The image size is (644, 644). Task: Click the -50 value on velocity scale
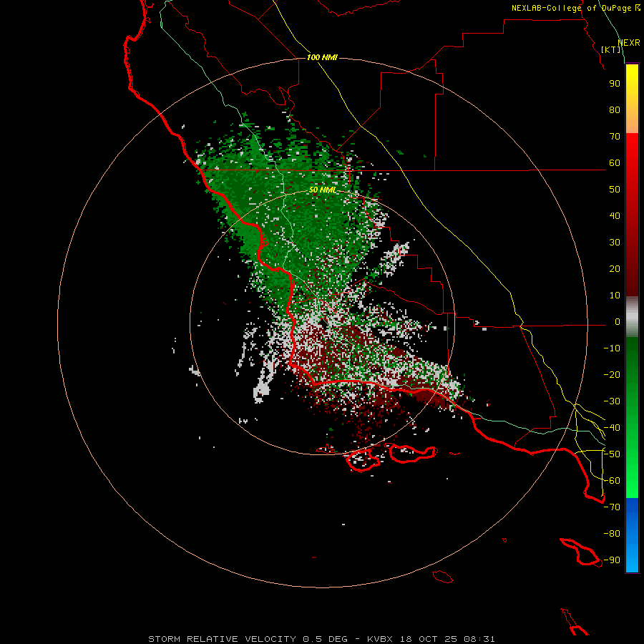(x=612, y=454)
